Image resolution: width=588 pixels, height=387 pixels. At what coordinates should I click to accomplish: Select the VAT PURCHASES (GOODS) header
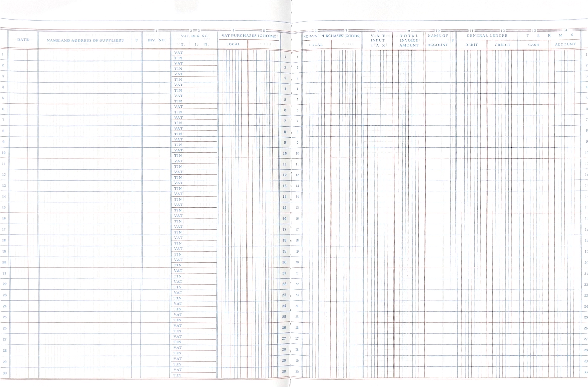tap(249, 36)
